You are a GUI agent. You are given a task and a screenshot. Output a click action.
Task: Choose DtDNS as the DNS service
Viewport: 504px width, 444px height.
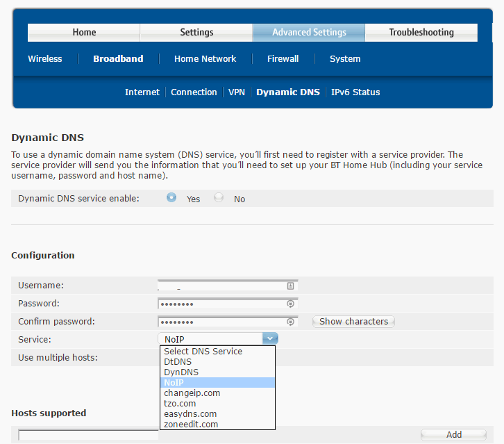pos(178,361)
